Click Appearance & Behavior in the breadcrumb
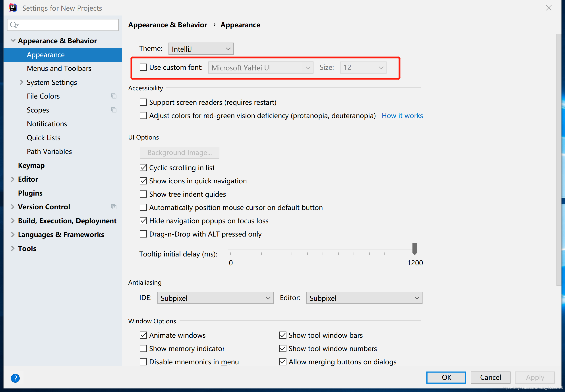 coord(167,25)
